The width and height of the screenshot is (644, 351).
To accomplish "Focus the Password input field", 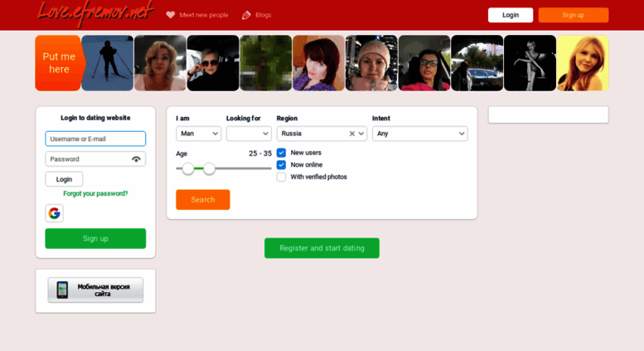I will (95, 159).
